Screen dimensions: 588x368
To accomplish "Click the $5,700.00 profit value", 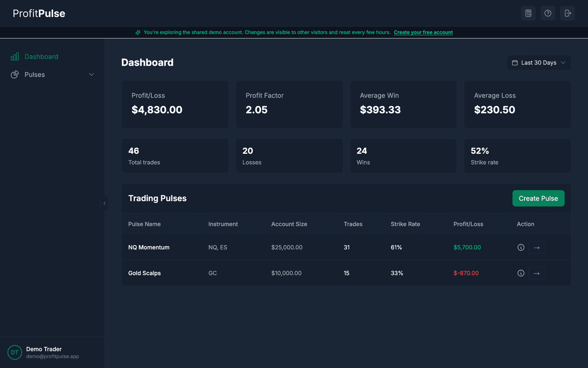I will tap(467, 247).
